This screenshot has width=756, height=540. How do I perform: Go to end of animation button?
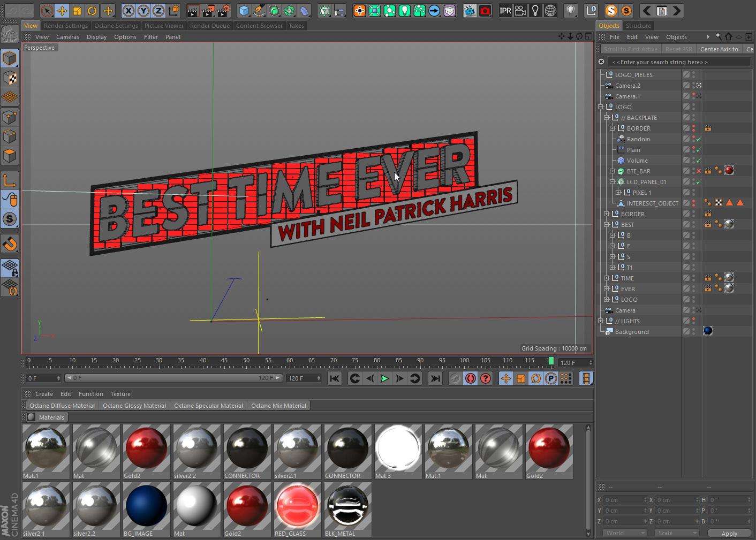pyautogui.click(x=435, y=378)
